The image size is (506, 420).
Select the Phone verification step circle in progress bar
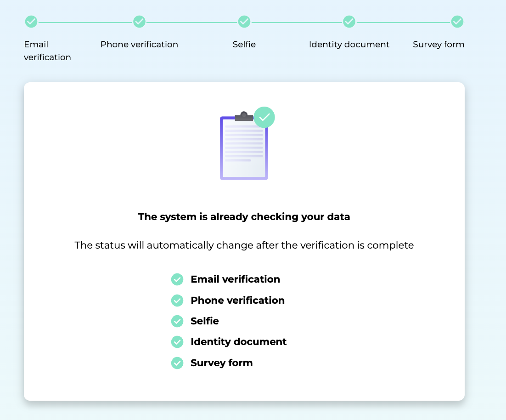click(139, 22)
